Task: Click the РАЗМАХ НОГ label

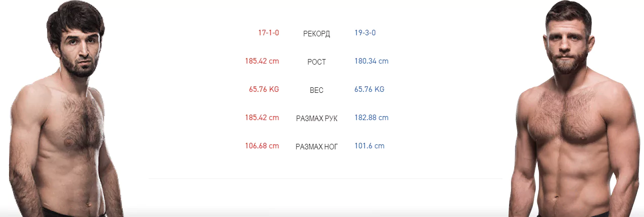Action: click(x=316, y=147)
